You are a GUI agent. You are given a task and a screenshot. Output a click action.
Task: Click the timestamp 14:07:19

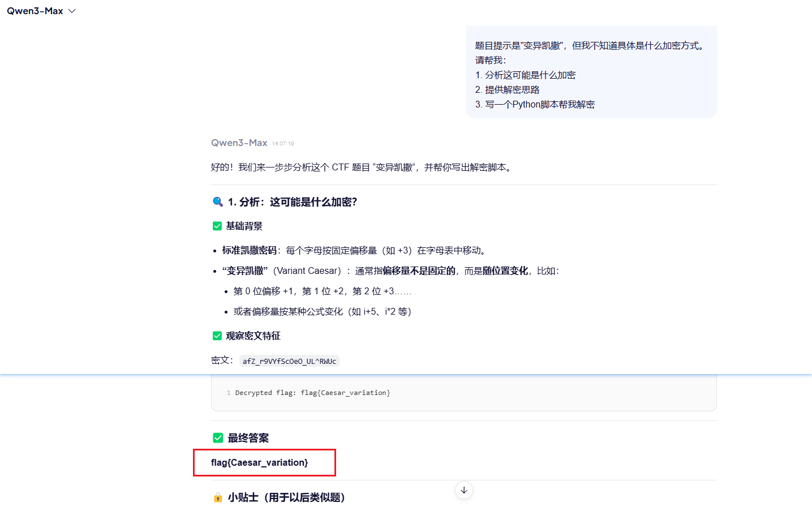[283, 144]
